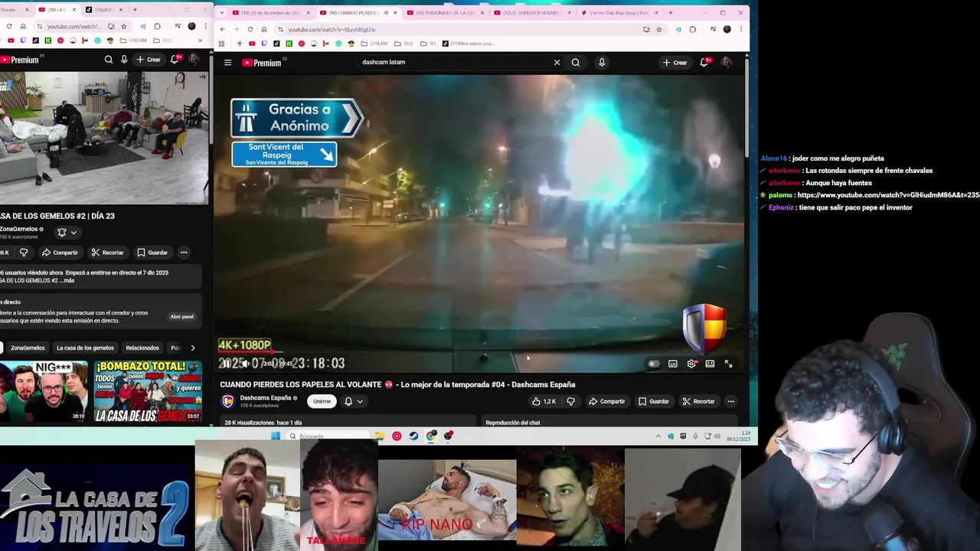Switch to 'Electric Dab Rigs Shop' tab
The height and width of the screenshot is (551, 980).
pyautogui.click(x=619, y=12)
